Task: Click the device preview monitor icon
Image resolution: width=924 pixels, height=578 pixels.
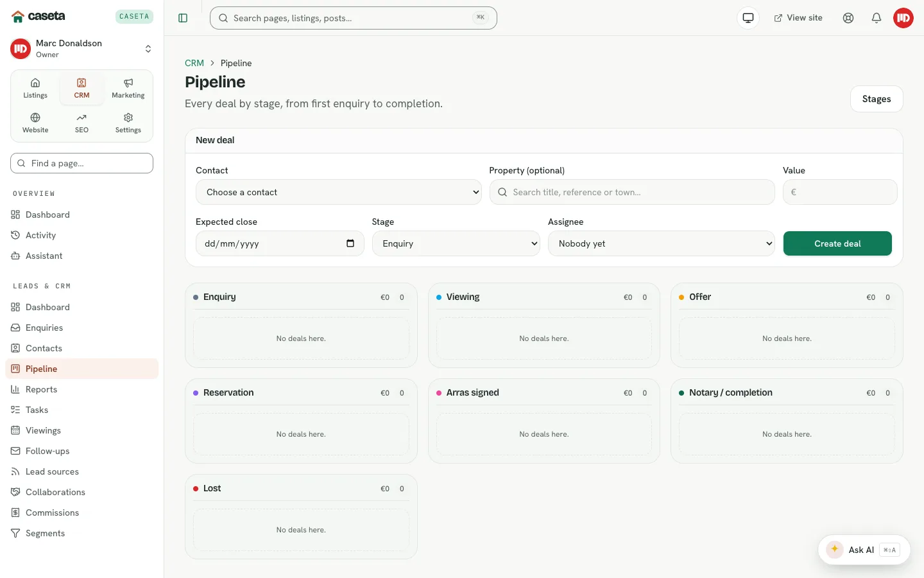Action: (748, 18)
